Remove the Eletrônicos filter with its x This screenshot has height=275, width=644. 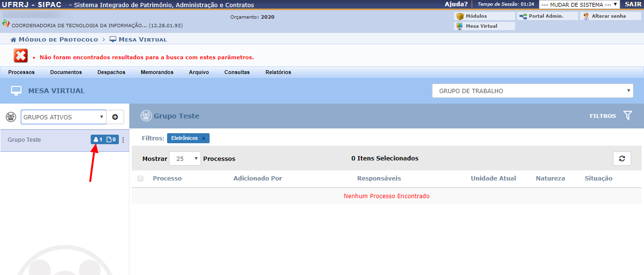pos(203,138)
